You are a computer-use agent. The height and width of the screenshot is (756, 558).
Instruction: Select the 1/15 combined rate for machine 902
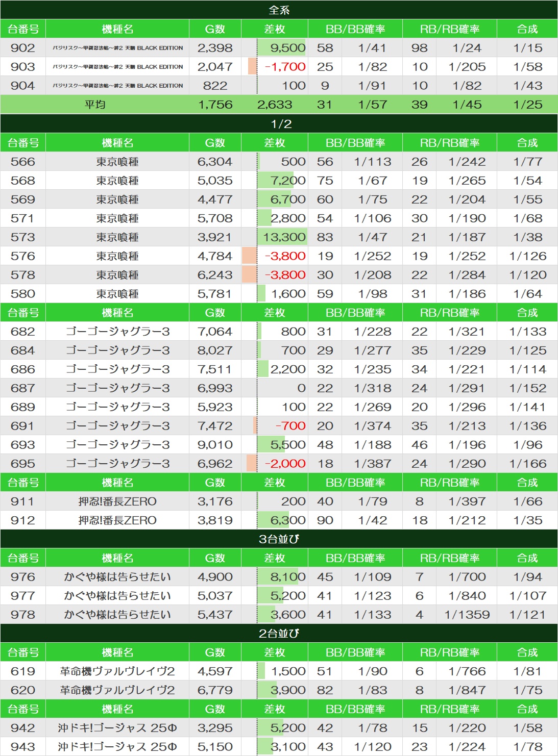tap(528, 48)
